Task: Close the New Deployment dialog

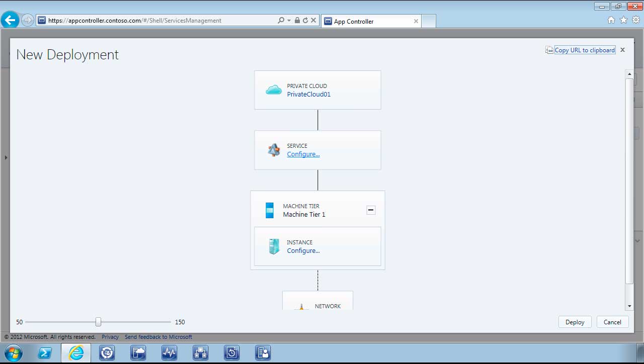Action: click(x=623, y=50)
